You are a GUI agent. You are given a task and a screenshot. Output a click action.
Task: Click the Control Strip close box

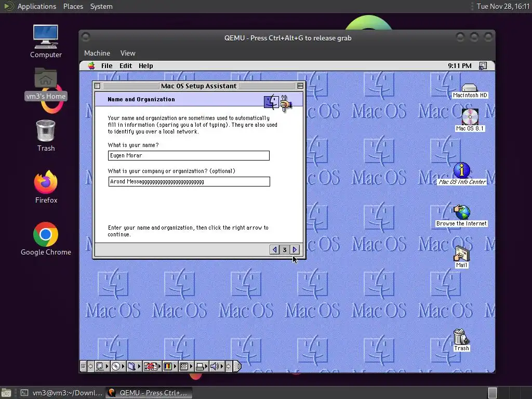tap(83, 366)
